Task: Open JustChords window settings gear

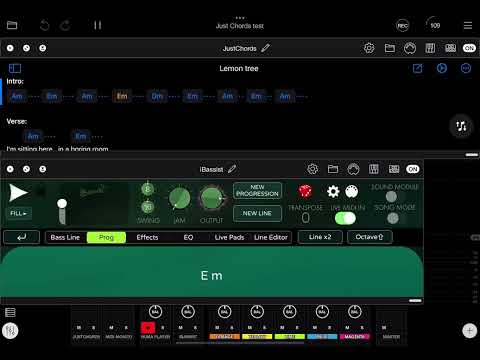Action: point(369,48)
